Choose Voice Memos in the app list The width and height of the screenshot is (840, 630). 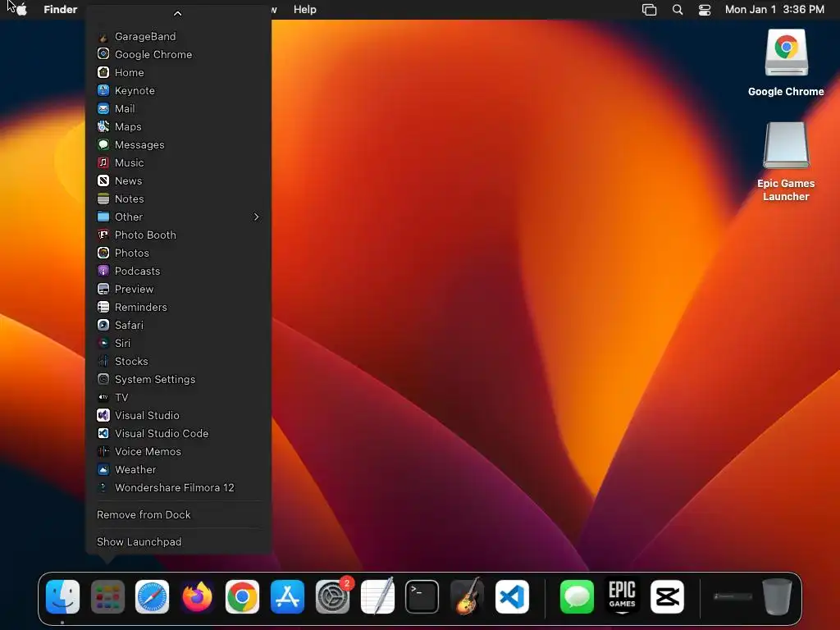coord(178,452)
